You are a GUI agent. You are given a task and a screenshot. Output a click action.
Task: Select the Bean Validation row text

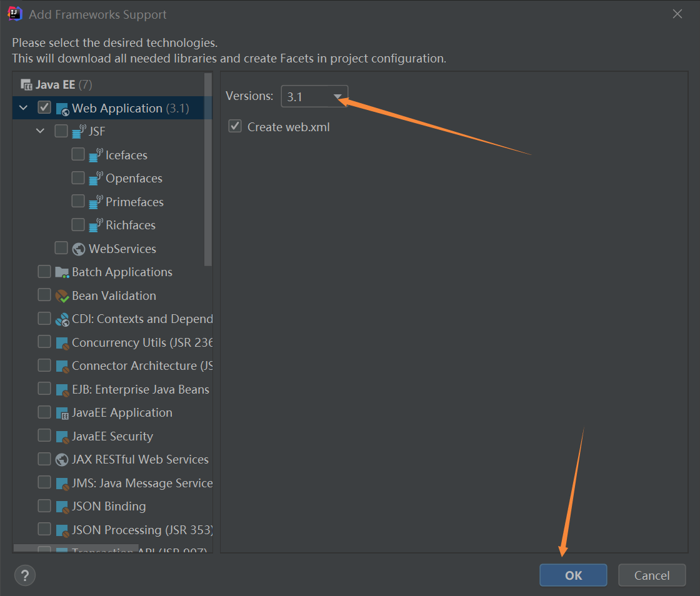click(114, 296)
